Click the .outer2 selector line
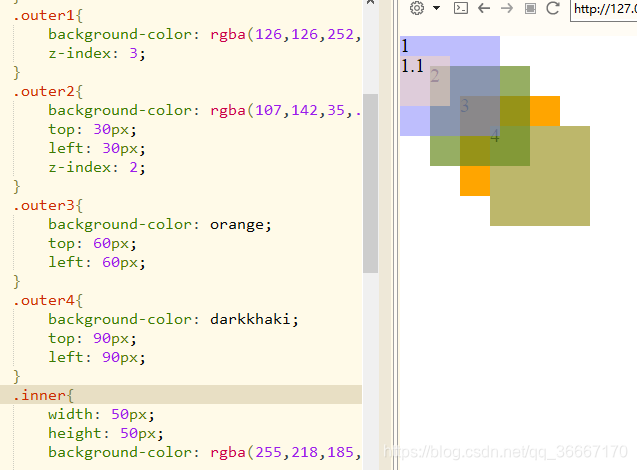637x470 pixels. pos(48,91)
